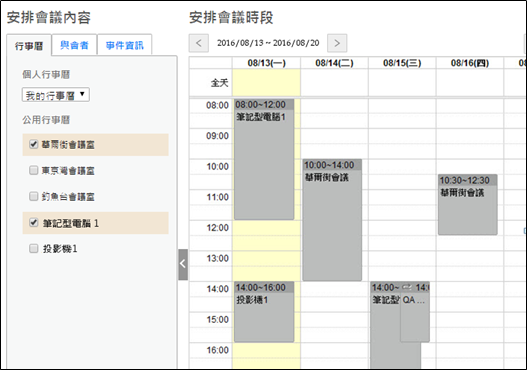Open the 14:00~16:00 投影機1 event

(264, 312)
